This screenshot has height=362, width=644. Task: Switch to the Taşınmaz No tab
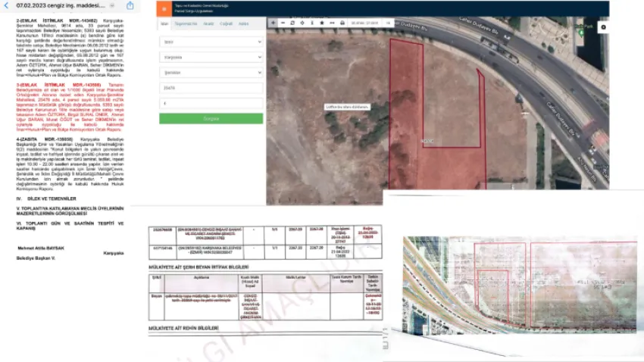186,23
